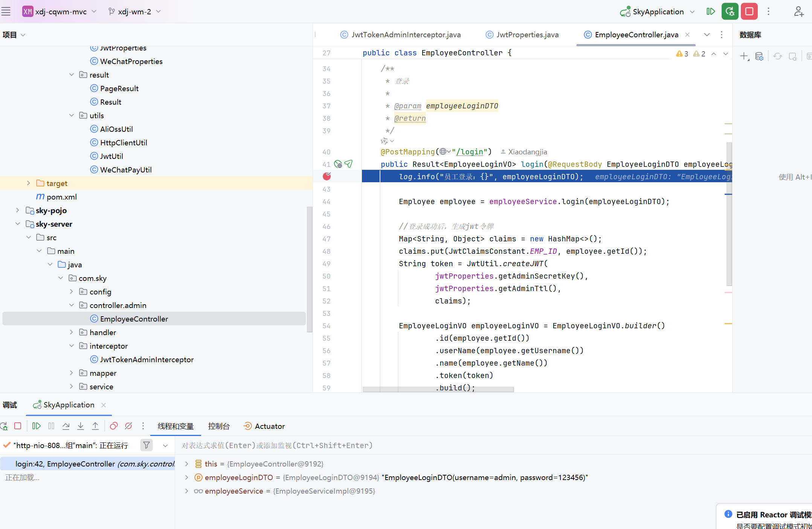Select EmployeeController in project tree
Viewport: 812px width, 529px height.
click(x=134, y=319)
